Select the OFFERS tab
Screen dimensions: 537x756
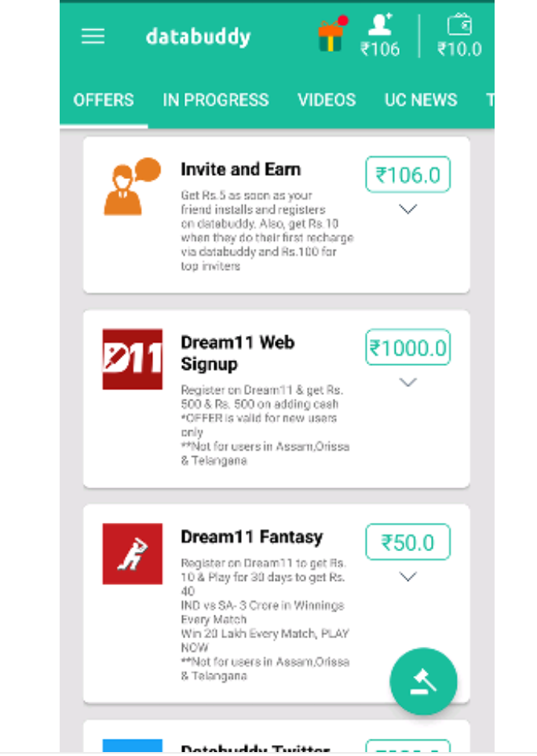point(104,100)
